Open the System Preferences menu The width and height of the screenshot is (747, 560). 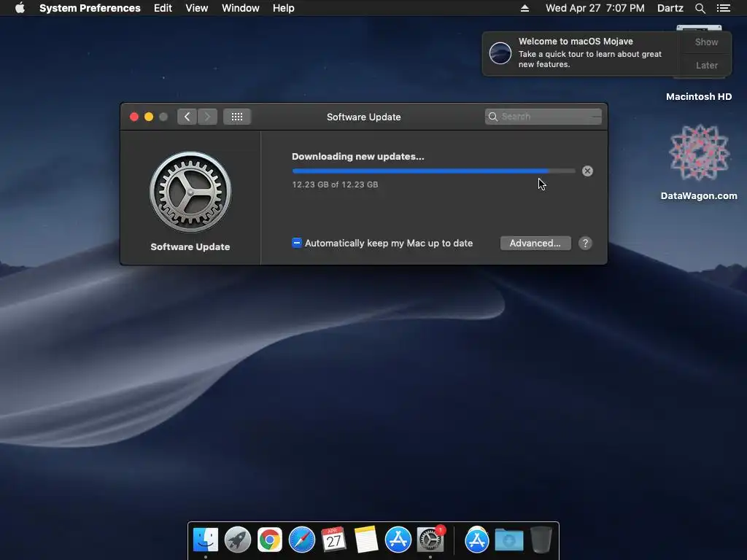90,8
